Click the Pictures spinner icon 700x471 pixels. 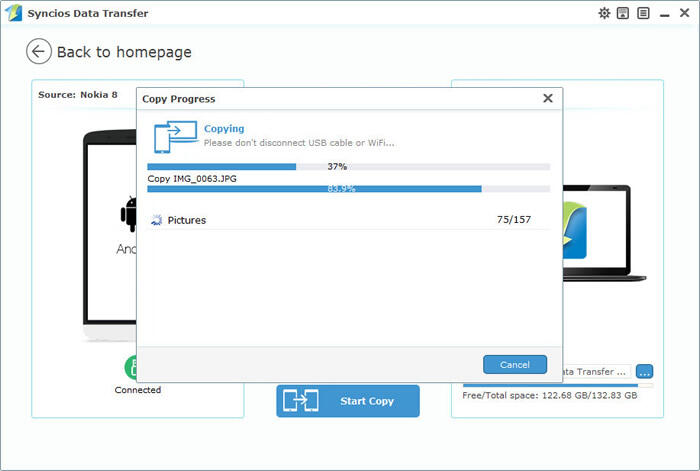pos(156,220)
